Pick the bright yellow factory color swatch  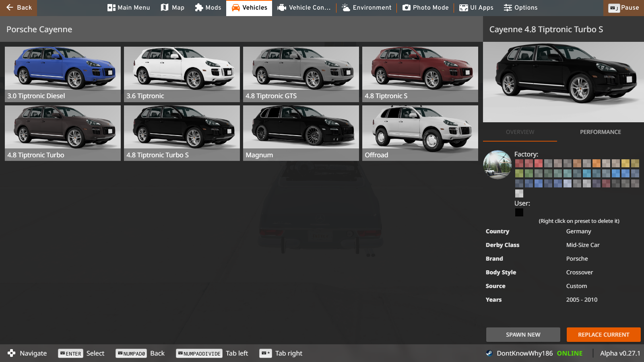(625, 163)
